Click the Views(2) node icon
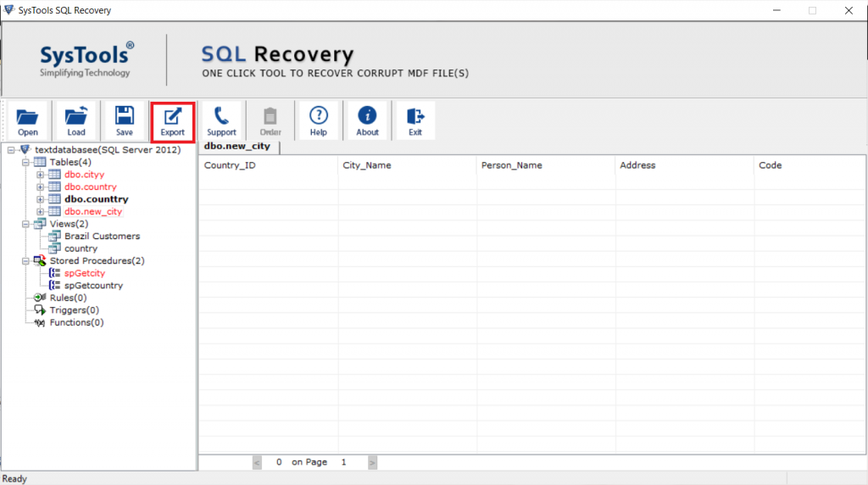The height and width of the screenshot is (485, 868). pos(40,224)
